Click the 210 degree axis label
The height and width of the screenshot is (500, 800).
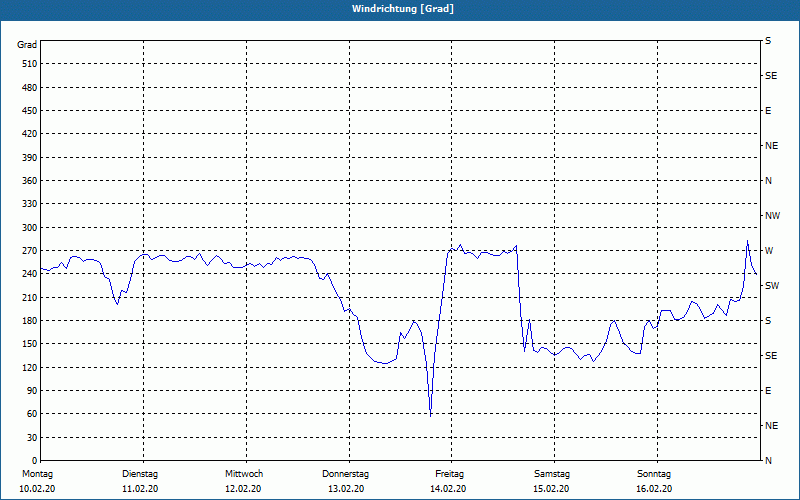tap(30, 297)
